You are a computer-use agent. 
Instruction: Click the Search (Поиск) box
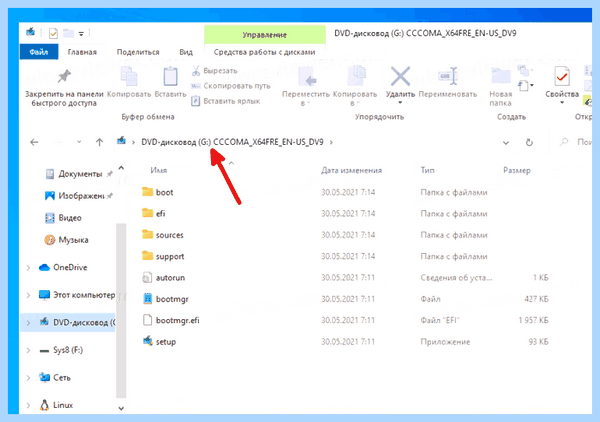tap(575, 142)
